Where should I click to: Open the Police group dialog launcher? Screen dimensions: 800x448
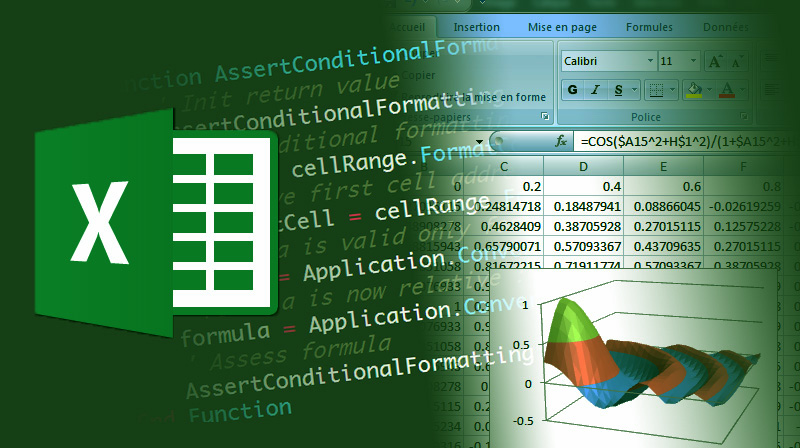pos(744,117)
